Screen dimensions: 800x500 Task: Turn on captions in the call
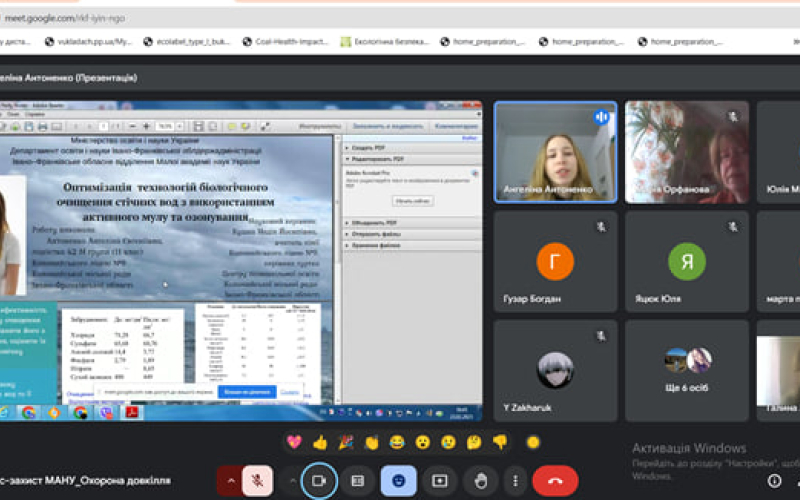click(358, 481)
